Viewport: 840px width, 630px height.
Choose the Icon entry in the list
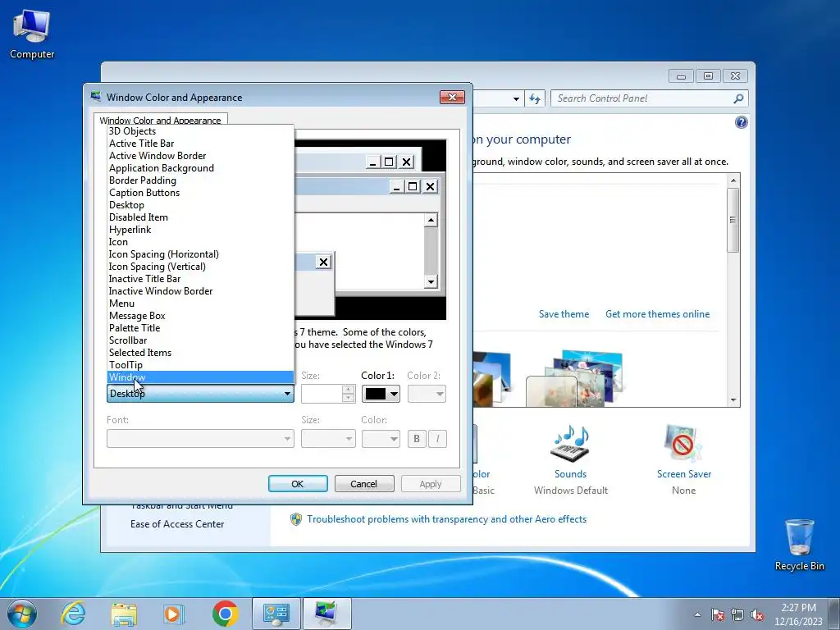pos(200,242)
